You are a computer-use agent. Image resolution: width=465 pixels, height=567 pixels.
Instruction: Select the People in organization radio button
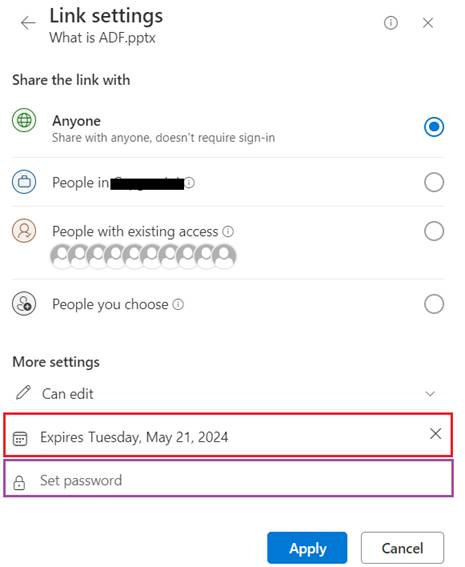pyautogui.click(x=434, y=182)
